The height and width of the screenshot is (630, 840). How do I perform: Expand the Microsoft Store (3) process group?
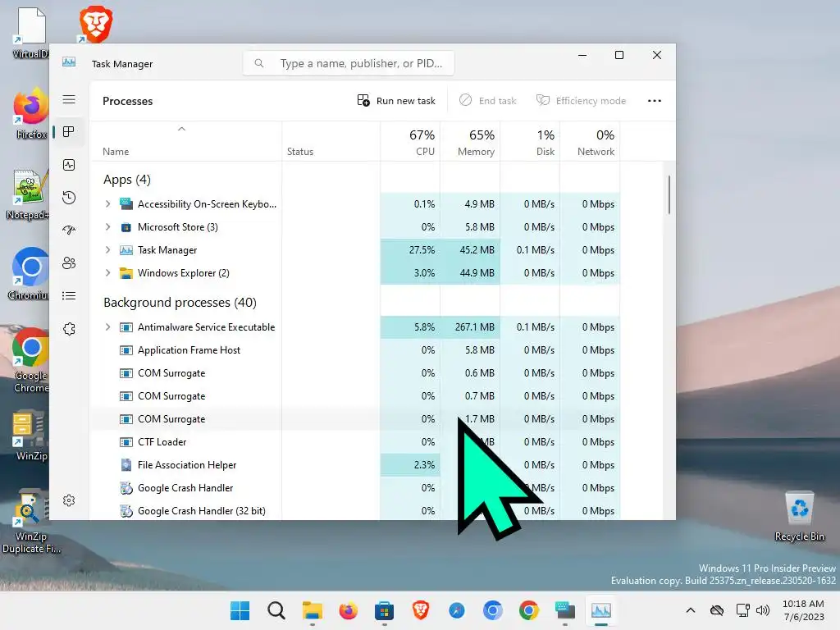pyautogui.click(x=107, y=227)
